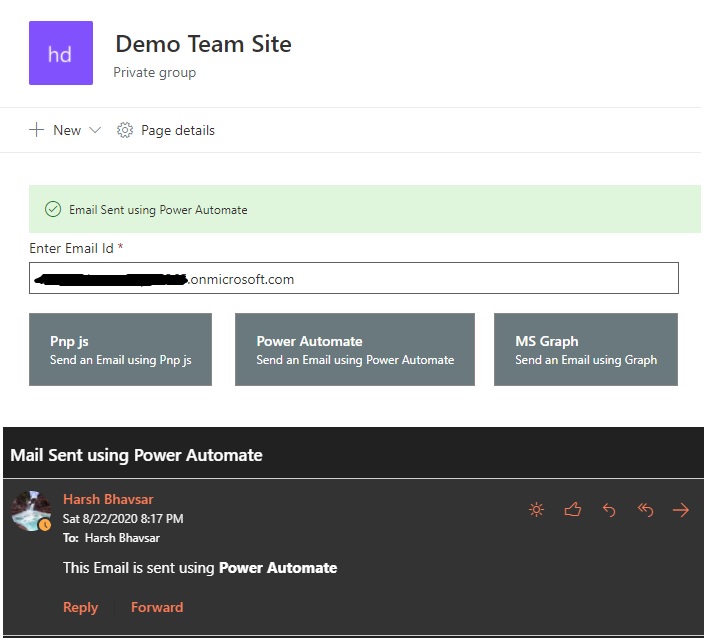Click the Reply link below the message

point(80,607)
